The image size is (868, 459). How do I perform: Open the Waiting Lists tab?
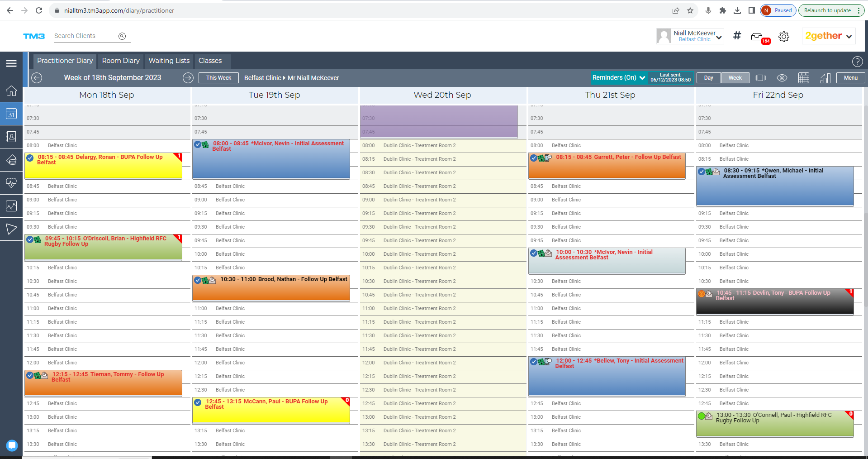169,61
